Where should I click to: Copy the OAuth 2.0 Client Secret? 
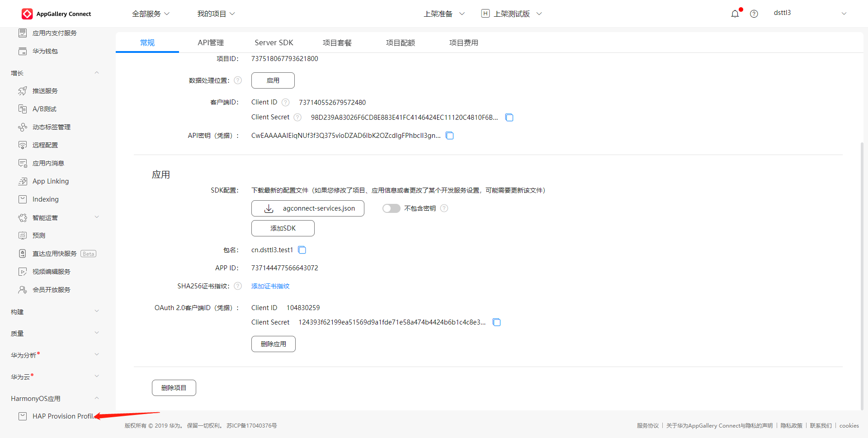(497, 322)
